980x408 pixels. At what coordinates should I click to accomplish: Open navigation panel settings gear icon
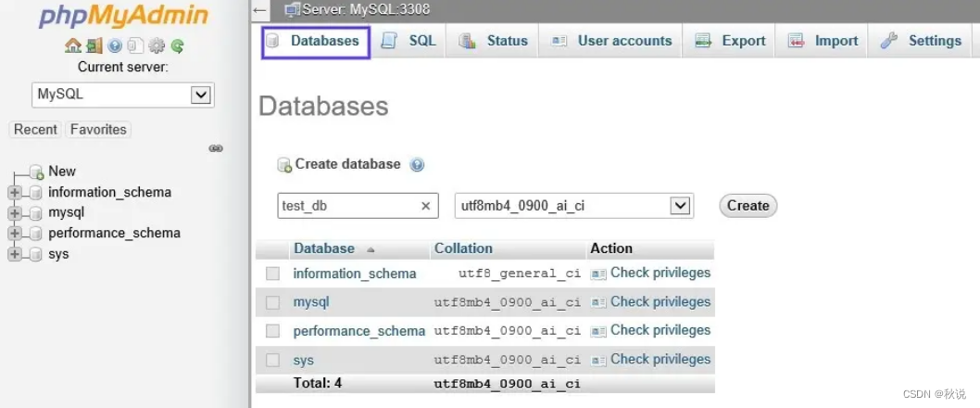pyautogui.click(x=157, y=45)
